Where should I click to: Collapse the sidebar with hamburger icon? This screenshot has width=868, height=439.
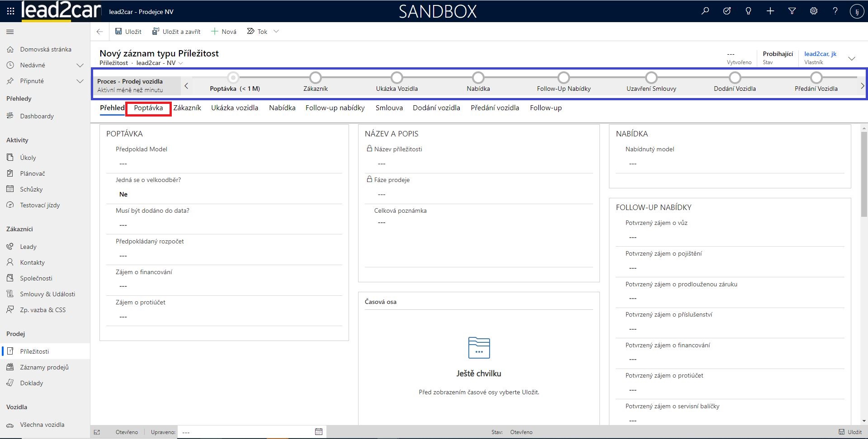[x=10, y=32]
